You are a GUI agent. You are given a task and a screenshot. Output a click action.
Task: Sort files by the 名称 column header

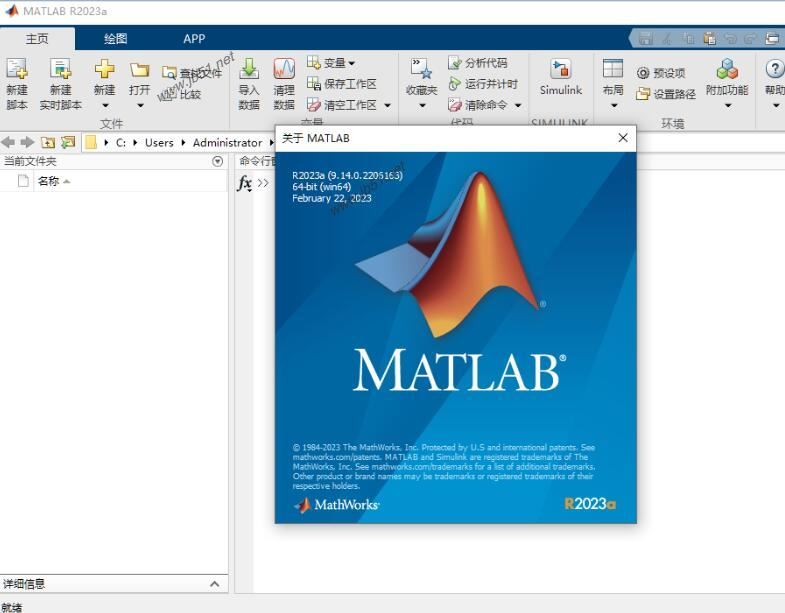click(x=48, y=181)
